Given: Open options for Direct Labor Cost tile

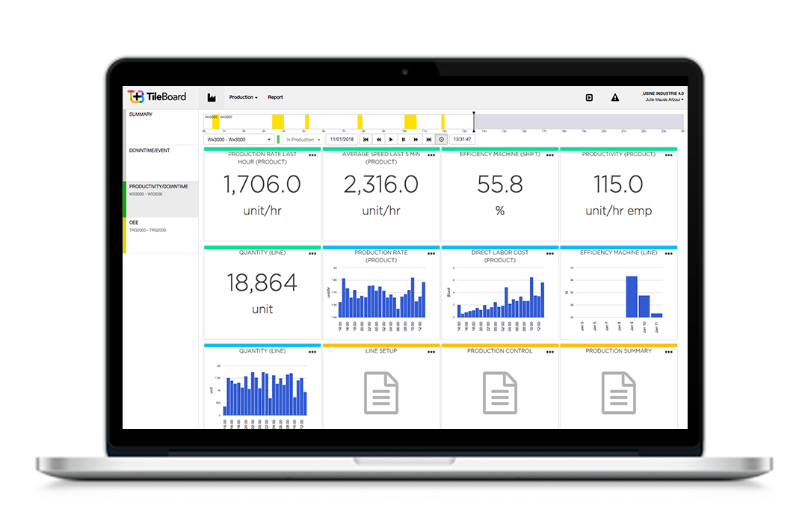Looking at the screenshot, I should pos(550,254).
